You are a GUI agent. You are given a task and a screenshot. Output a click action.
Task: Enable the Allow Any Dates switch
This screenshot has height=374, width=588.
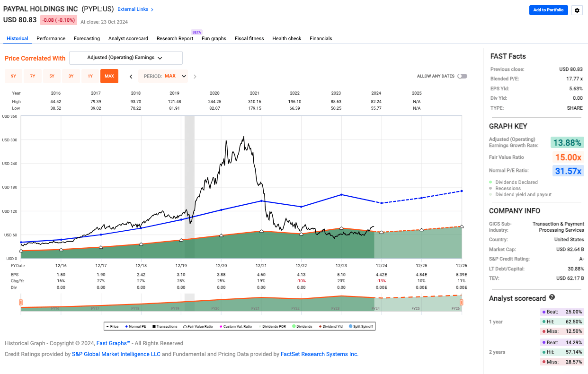[x=462, y=76]
